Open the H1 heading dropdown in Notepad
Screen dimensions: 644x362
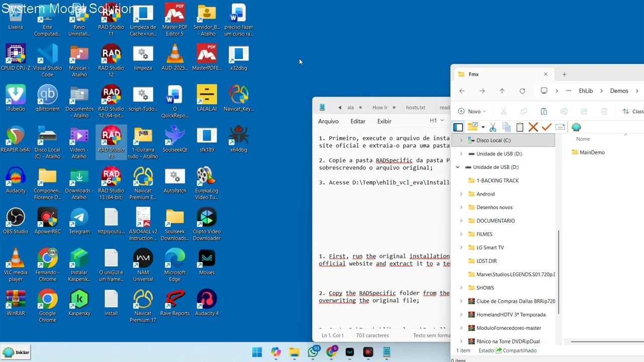pyautogui.click(x=437, y=121)
